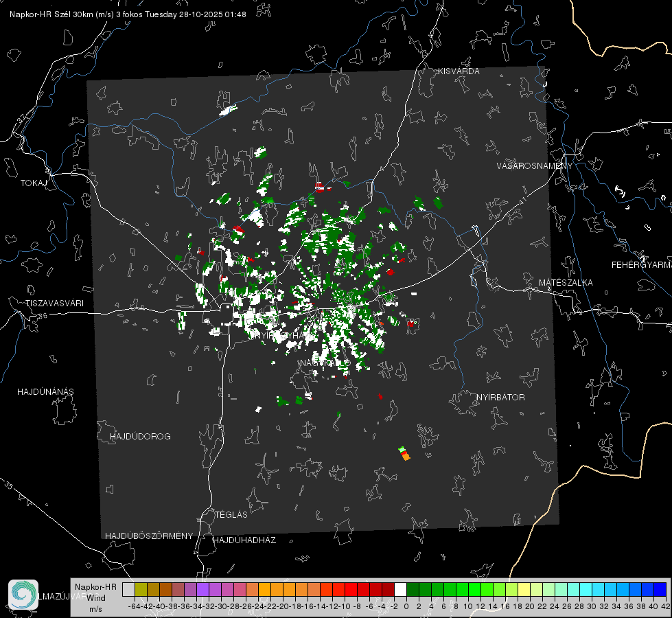Select the red swatch between -10 and -8

(351, 590)
